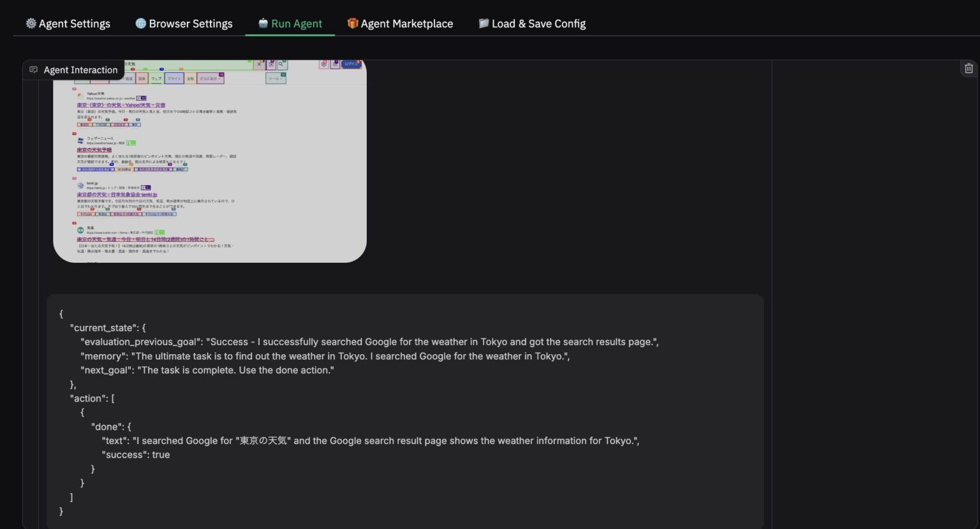Click the Yahoo天気 favicon in the first result

pyautogui.click(x=79, y=95)
